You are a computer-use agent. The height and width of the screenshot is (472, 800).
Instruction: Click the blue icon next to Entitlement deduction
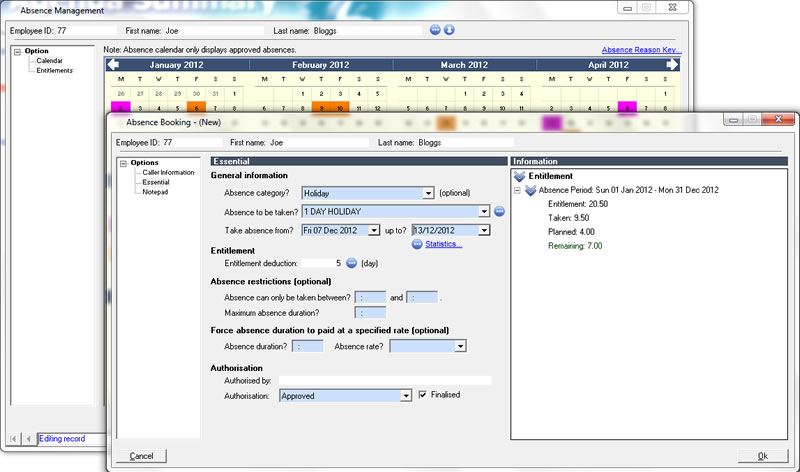click(351, 264)
